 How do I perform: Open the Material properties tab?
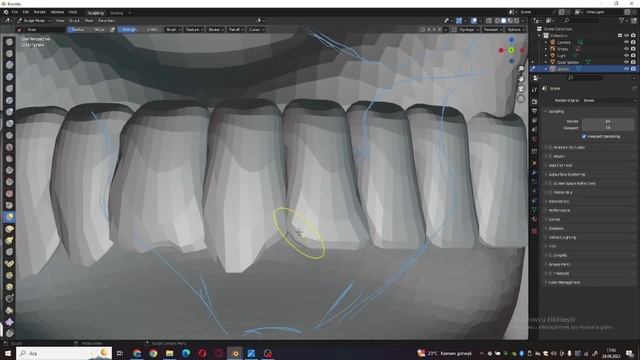534,219
